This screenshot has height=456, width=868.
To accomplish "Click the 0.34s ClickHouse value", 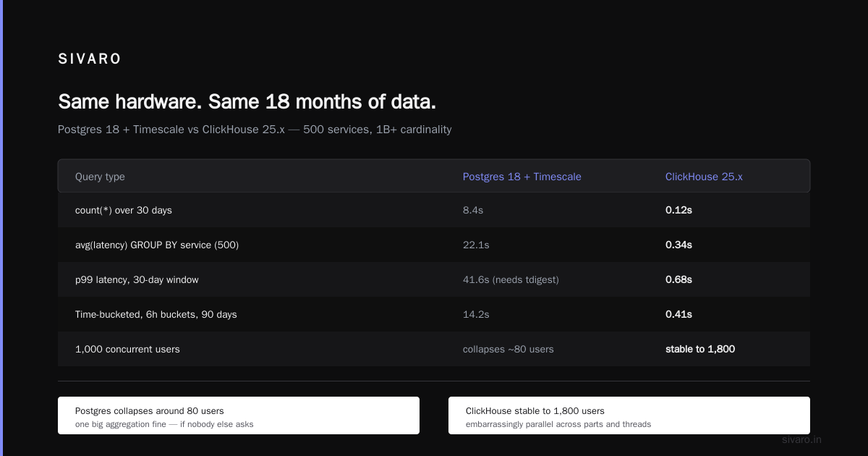I will point(678,245).
